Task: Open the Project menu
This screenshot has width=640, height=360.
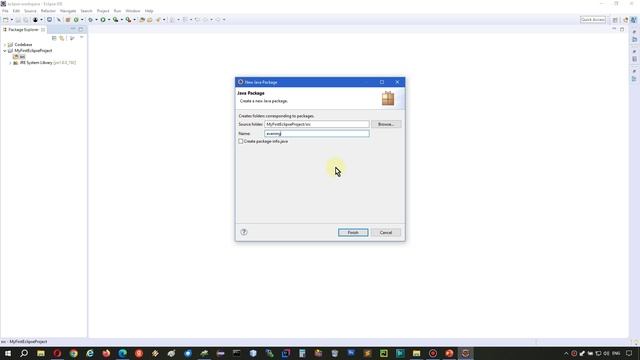Action: [103, 11]
